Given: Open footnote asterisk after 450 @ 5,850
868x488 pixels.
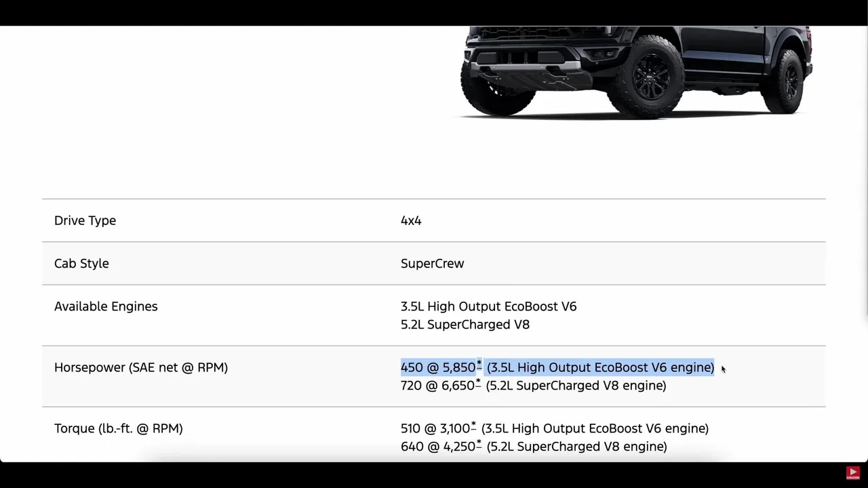Looking at the screenshot, I should pos(479,365).
